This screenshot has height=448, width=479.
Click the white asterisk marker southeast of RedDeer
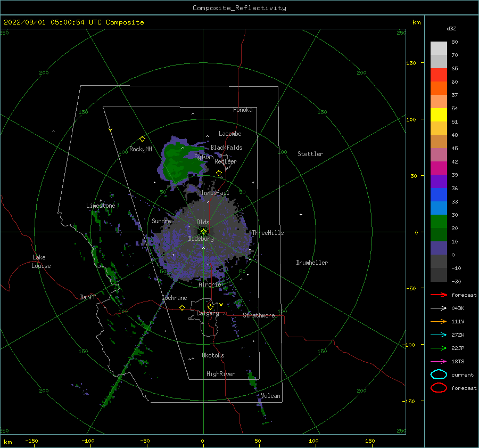(253, 183)
